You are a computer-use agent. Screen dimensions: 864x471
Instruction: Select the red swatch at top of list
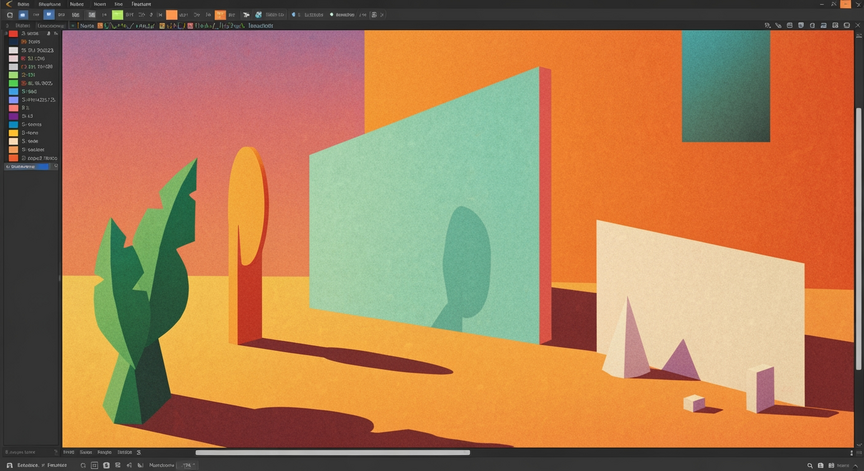click(13, 34)
